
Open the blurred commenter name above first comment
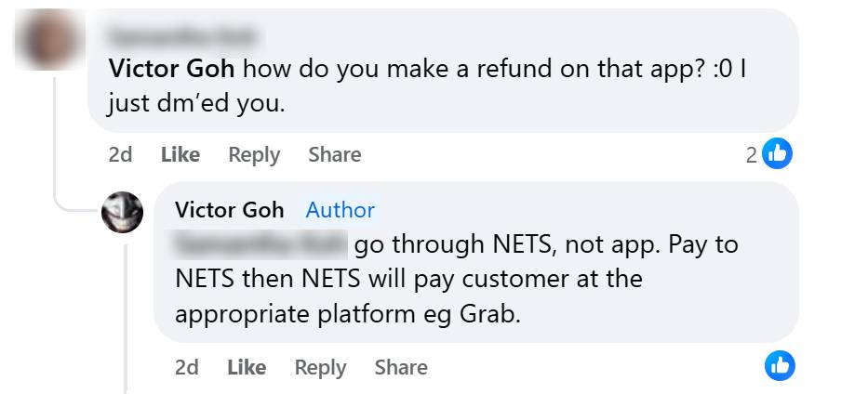183,37
